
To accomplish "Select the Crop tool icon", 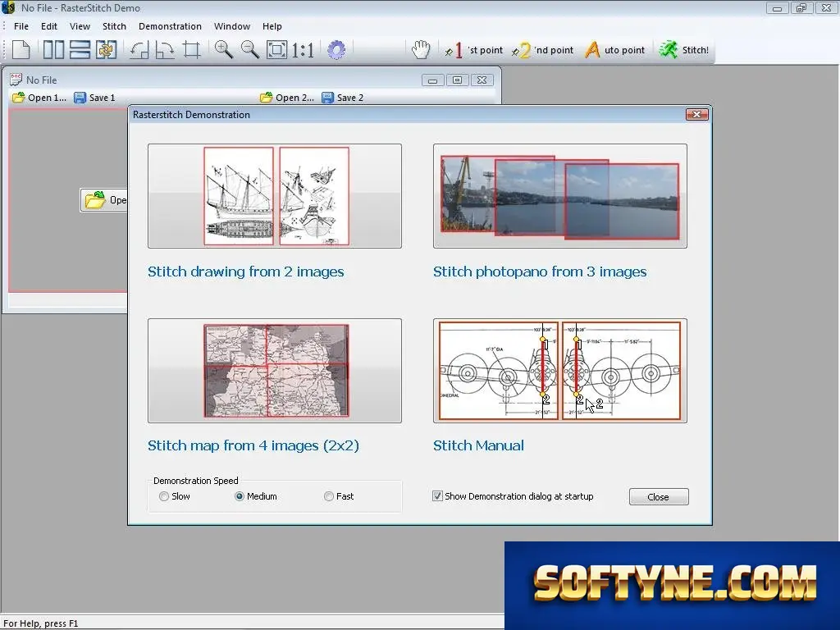I will [x=192, y=50].
